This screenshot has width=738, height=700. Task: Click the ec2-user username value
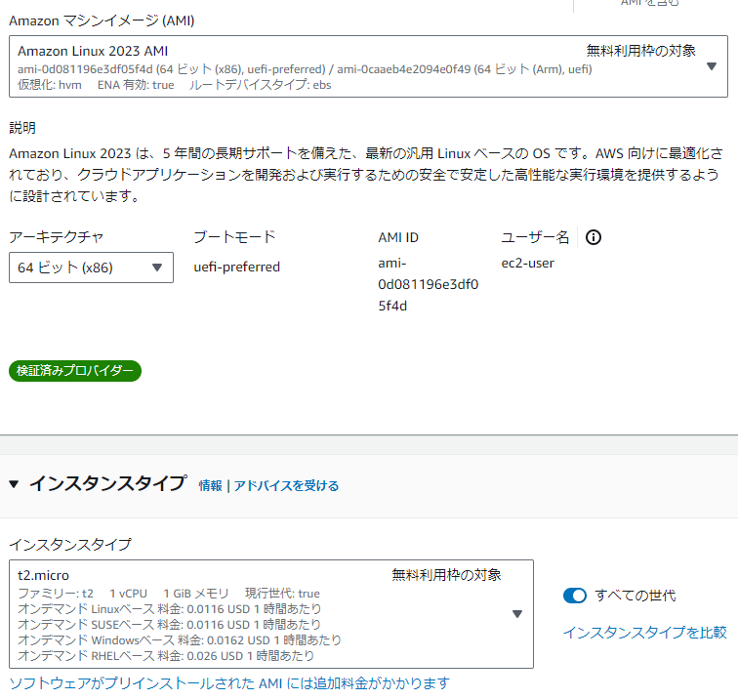(x=527, y=264)
